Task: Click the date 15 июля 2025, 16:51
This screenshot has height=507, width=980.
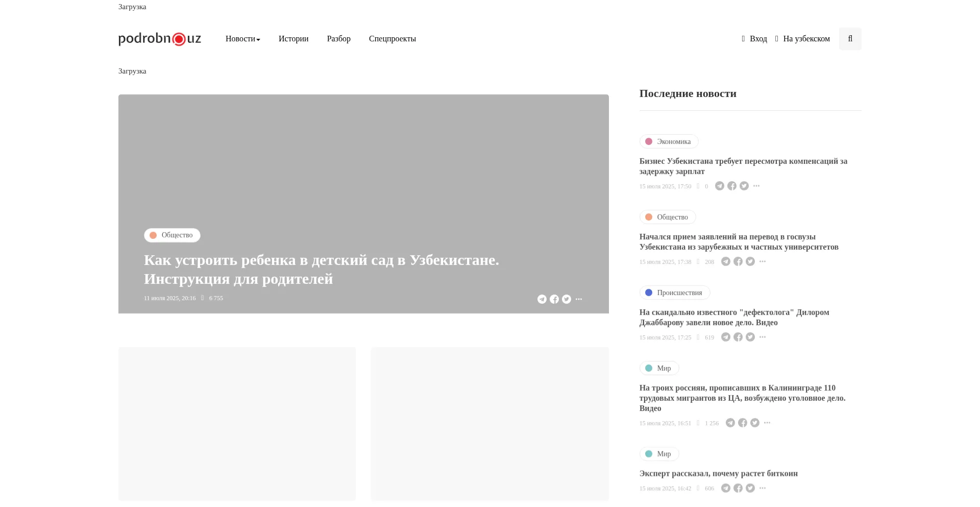Action: [x=666, y=423]
